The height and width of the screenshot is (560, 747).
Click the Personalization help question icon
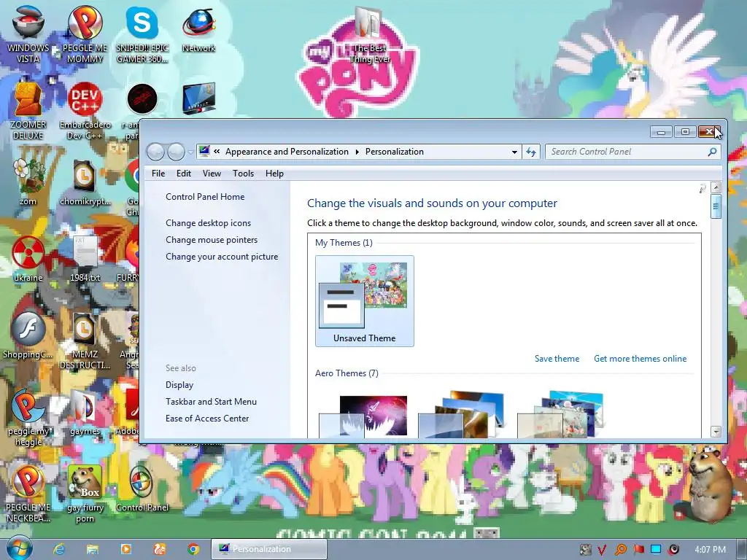coord(703,189)
